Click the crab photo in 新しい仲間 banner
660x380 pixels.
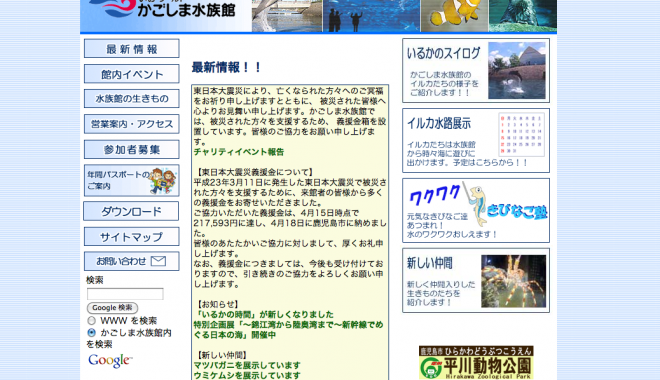514,281
